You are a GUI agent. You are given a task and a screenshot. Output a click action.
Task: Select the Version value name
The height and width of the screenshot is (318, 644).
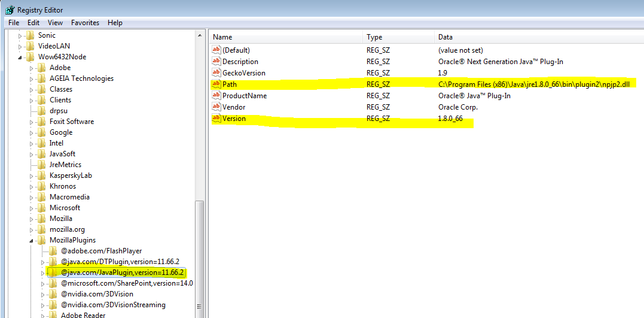[234, 119]
